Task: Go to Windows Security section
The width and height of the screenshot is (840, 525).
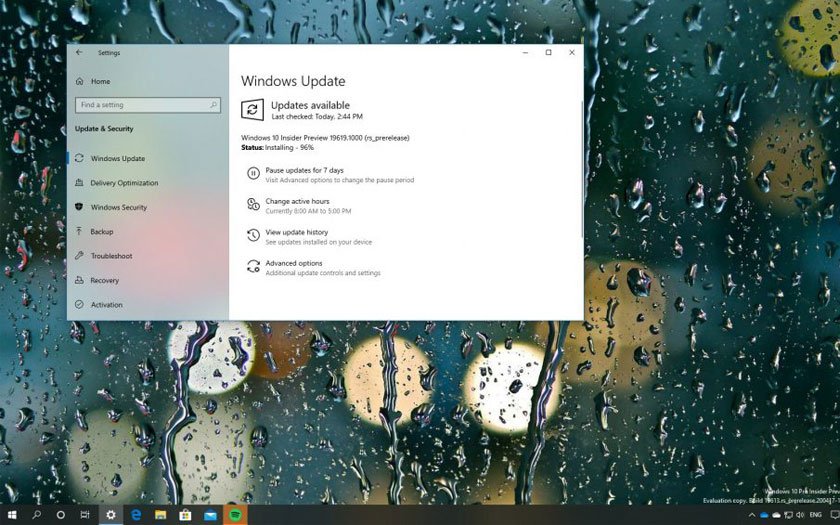Action: point(118,207)
